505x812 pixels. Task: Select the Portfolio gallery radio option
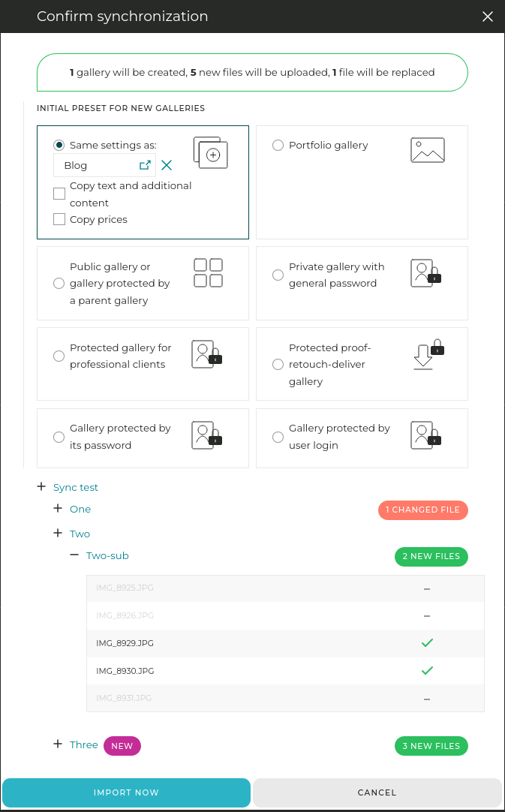click(278, 145)
